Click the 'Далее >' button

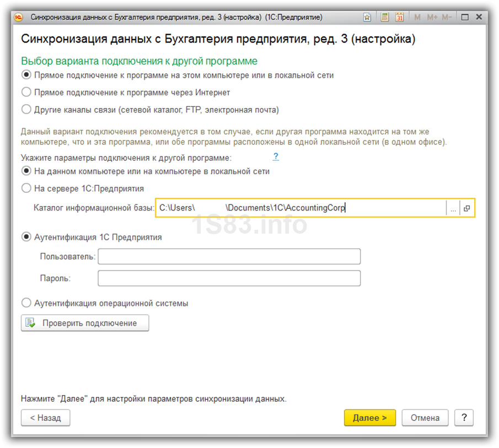370,418
